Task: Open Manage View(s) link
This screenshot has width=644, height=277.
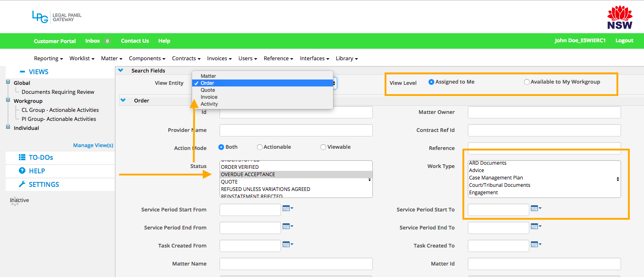Action: pyautogui.click(x=93, y=145)
